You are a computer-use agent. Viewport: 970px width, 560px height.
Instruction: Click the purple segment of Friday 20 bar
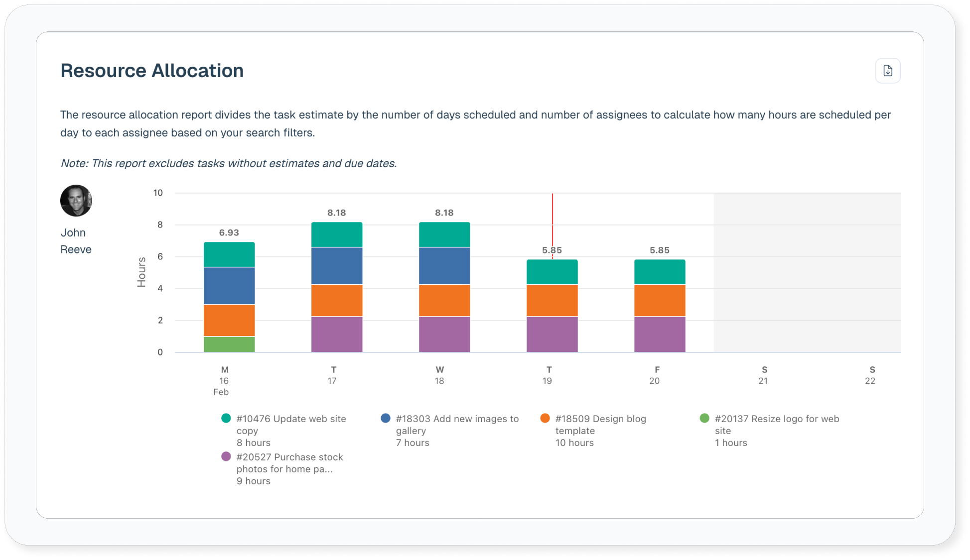[660, 335]
